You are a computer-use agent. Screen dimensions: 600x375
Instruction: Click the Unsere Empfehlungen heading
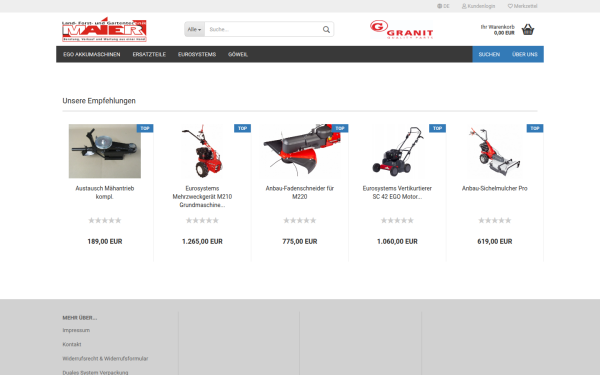pyautogui.click(x=99, y=101)
